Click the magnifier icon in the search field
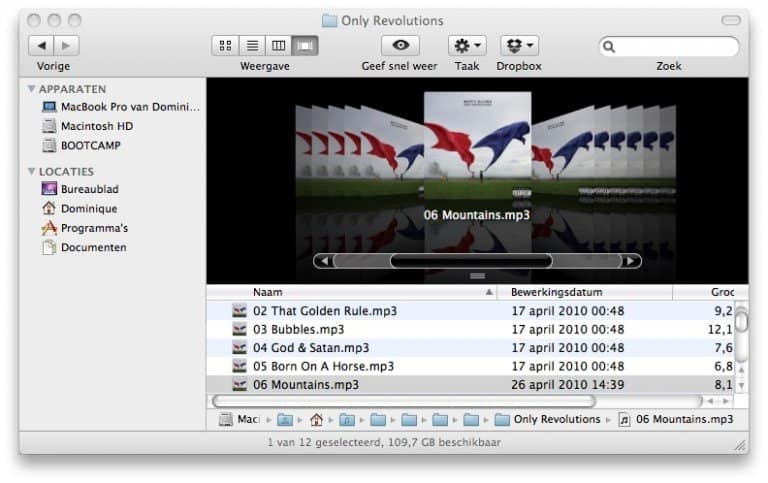The image size is (768, 483). coord(609,47)
